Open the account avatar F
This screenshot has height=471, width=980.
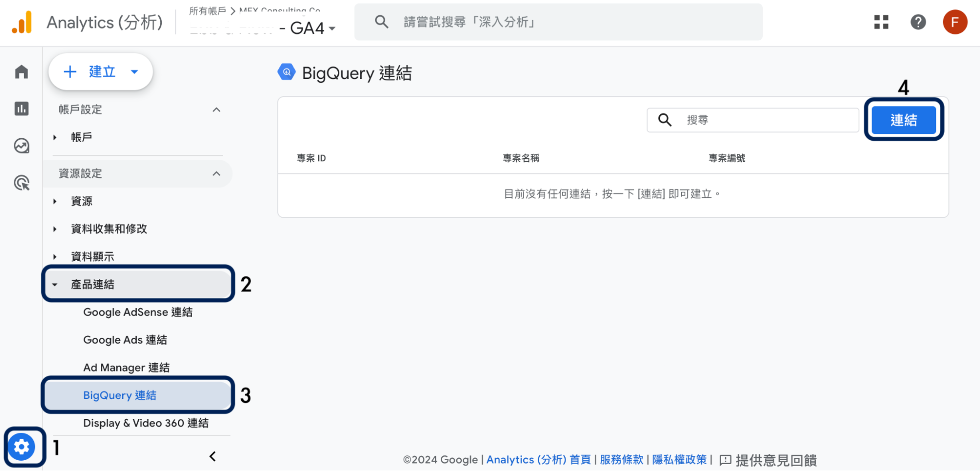click(955, 22)
